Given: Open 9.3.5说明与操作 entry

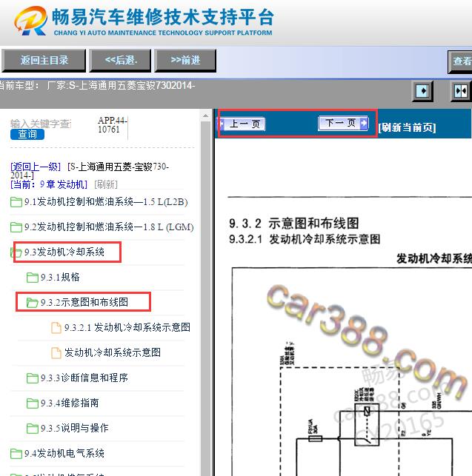Looking at the screenshot, I should click(x=74, y=428).
